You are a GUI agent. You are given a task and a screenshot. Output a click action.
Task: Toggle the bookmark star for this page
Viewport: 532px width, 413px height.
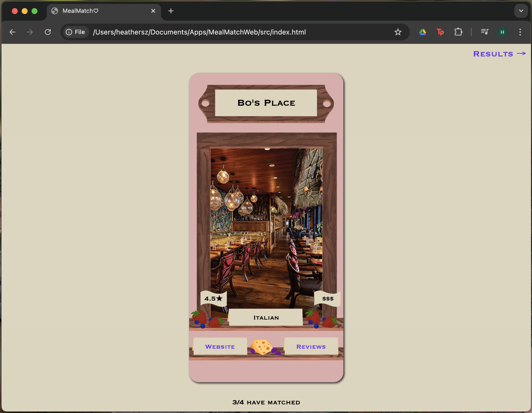[x=398, y=32]
